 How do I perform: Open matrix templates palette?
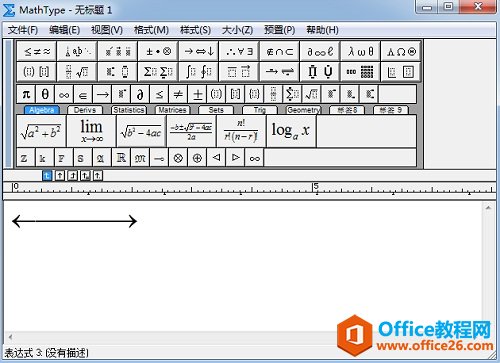coord(360,72)
